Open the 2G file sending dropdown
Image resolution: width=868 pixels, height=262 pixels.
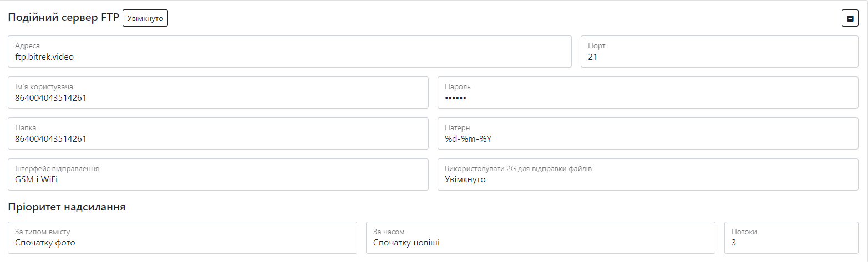pyautogui.click(x=648, y=174)
